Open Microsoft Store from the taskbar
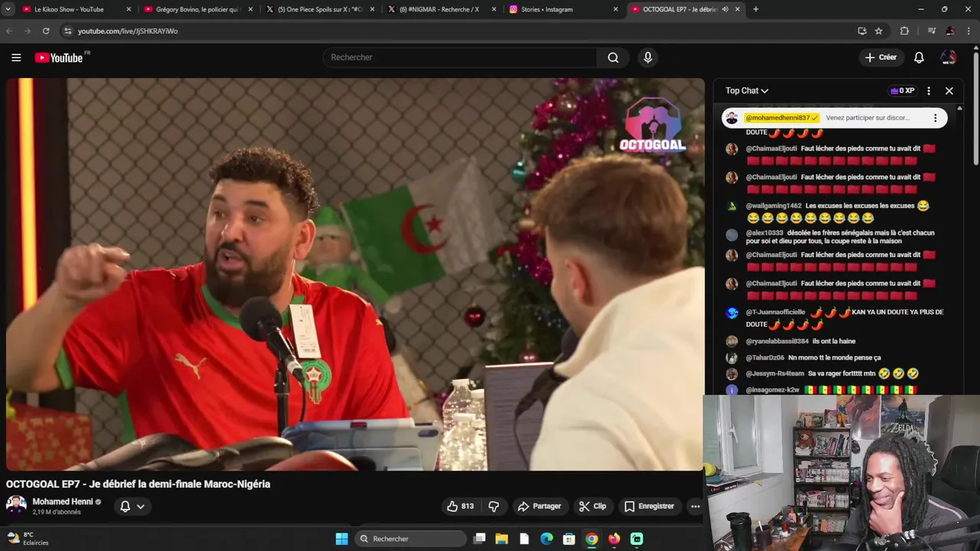Screen dimensions: 980x551 pos(569,539)
